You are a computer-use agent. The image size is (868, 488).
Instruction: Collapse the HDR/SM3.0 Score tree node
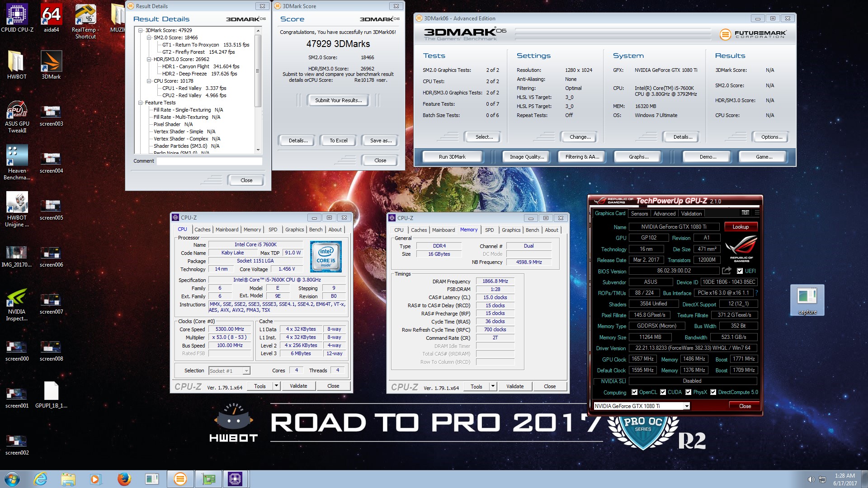(x=149, y=59)
